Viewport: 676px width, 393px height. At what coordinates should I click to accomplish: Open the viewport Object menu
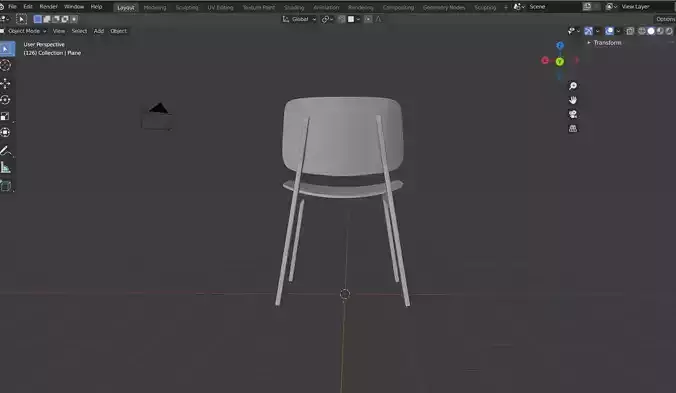pyautogui.click(x=119, y=31)
